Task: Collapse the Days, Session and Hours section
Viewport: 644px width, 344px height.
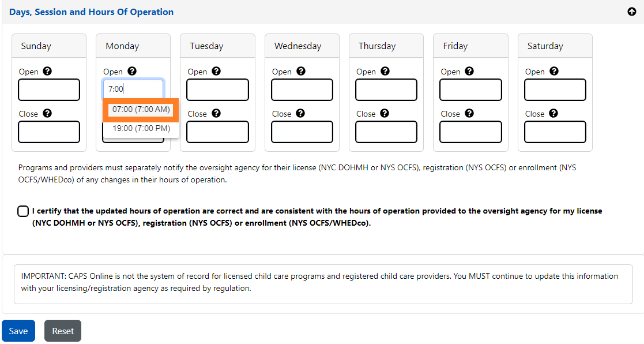Action: (x=632, y=12)
